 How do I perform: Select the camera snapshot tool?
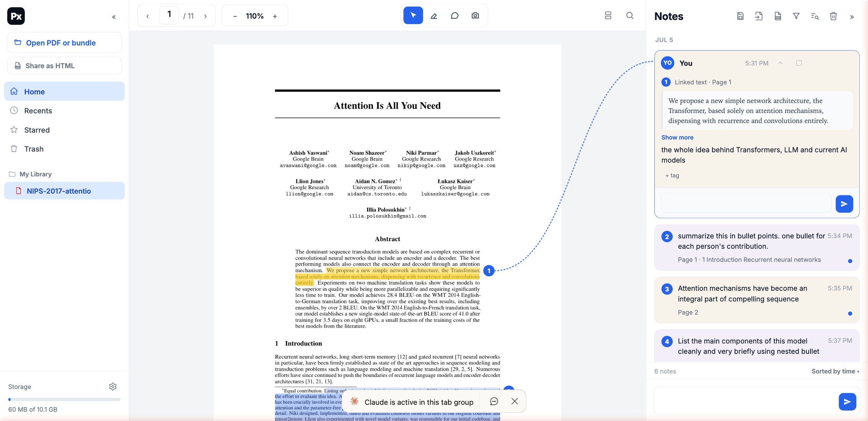[475, 16]
